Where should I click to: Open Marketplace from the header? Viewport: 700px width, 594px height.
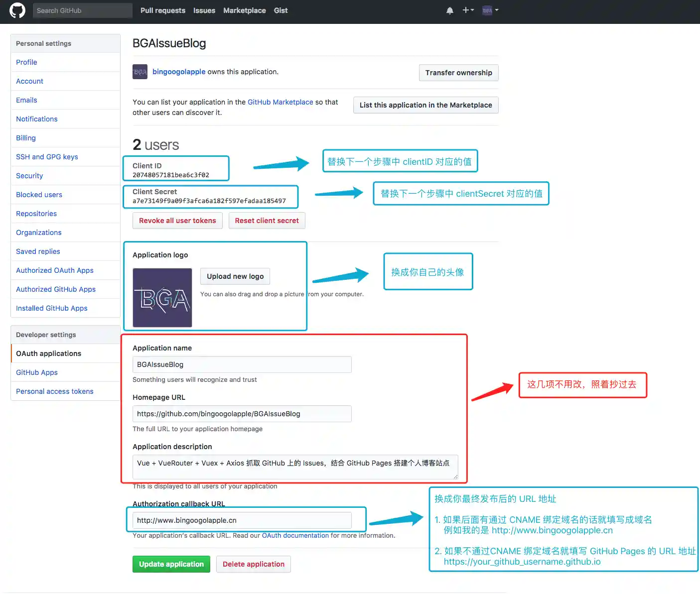[245, 10]
